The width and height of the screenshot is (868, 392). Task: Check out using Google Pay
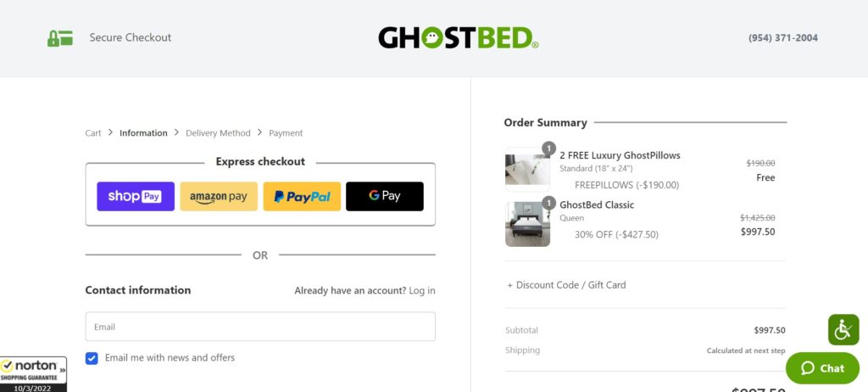[x=385, y=196]
